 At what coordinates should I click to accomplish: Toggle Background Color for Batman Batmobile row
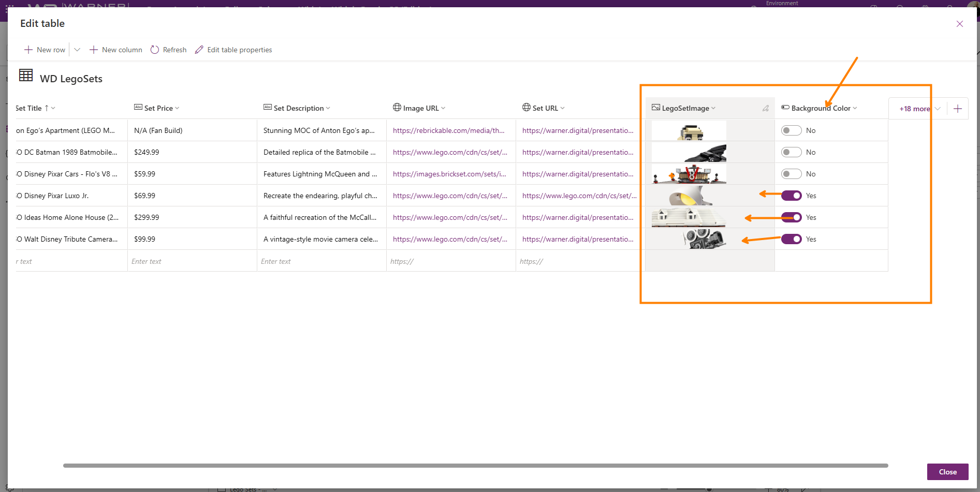point(792,152)
